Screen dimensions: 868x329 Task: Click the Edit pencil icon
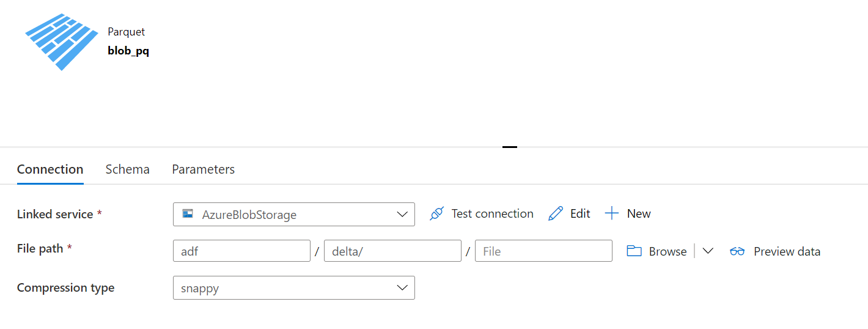coord(556,213)
